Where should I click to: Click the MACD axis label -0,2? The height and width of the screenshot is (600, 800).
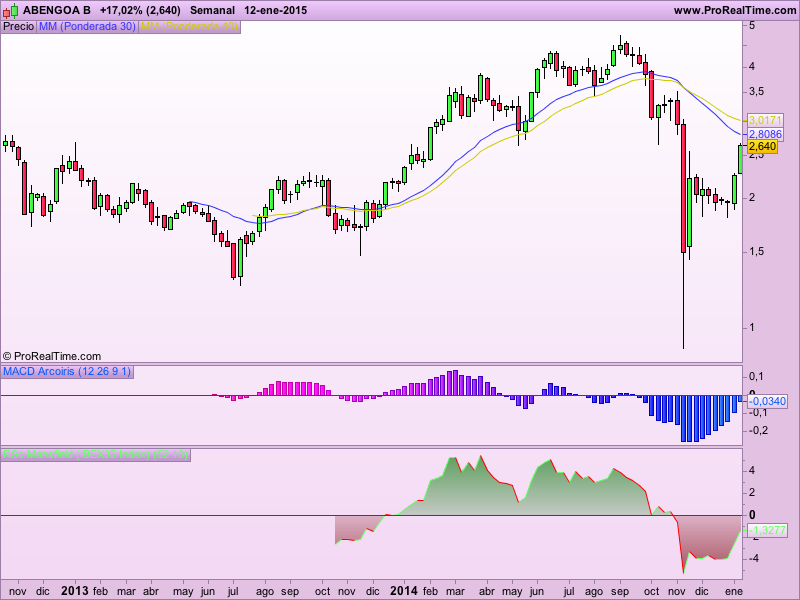[758, 431]
